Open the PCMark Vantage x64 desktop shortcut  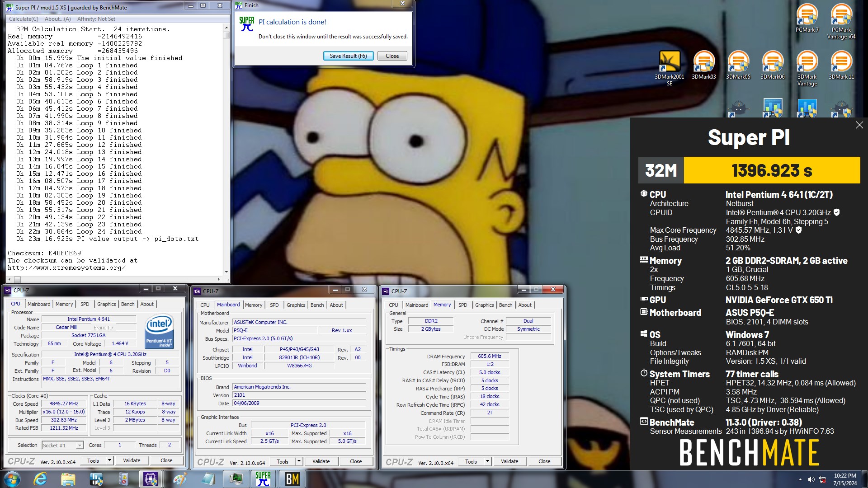841,21
